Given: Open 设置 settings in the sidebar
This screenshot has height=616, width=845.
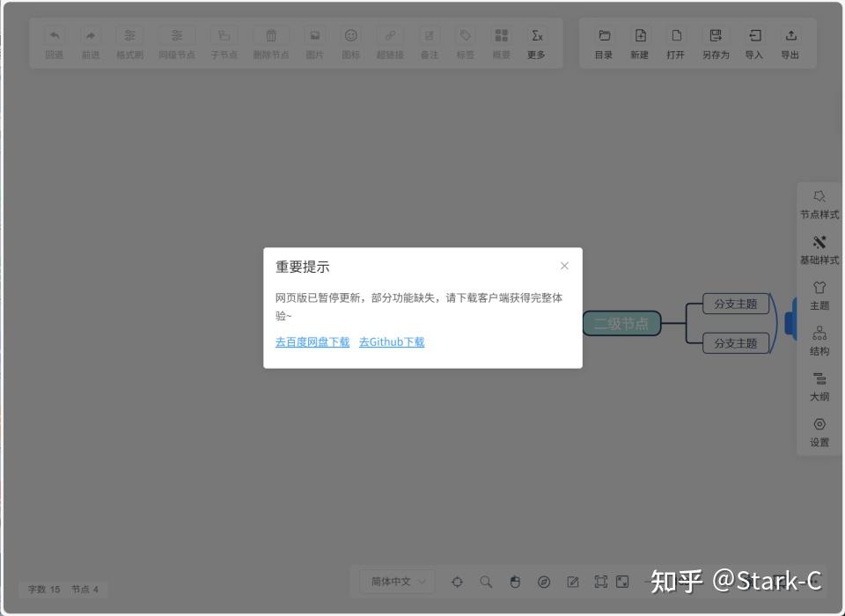Looking at the screenshot, I should [819, 432].
